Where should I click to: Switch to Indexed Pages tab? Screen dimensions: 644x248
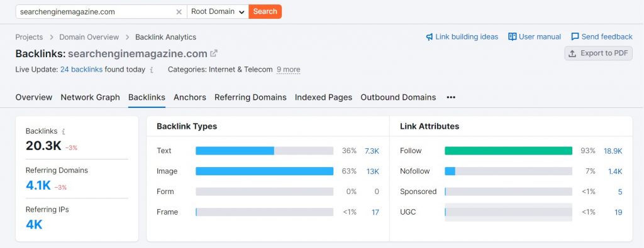(324, 97)
